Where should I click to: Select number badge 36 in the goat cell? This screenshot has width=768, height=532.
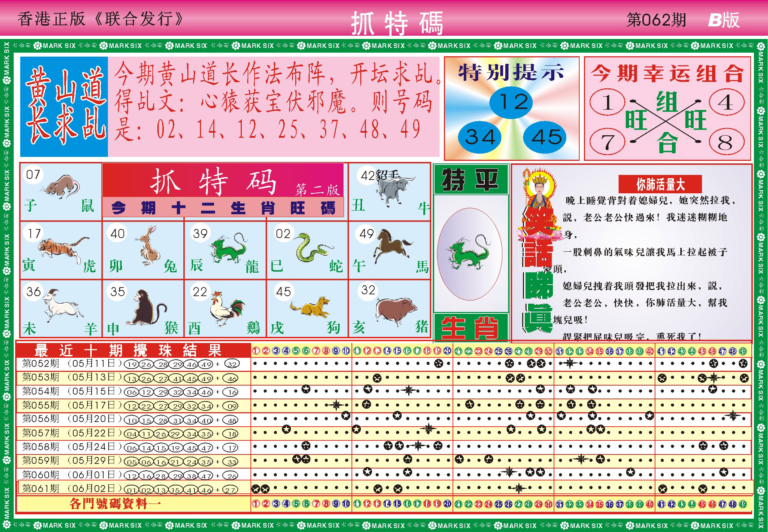point(33,291)
